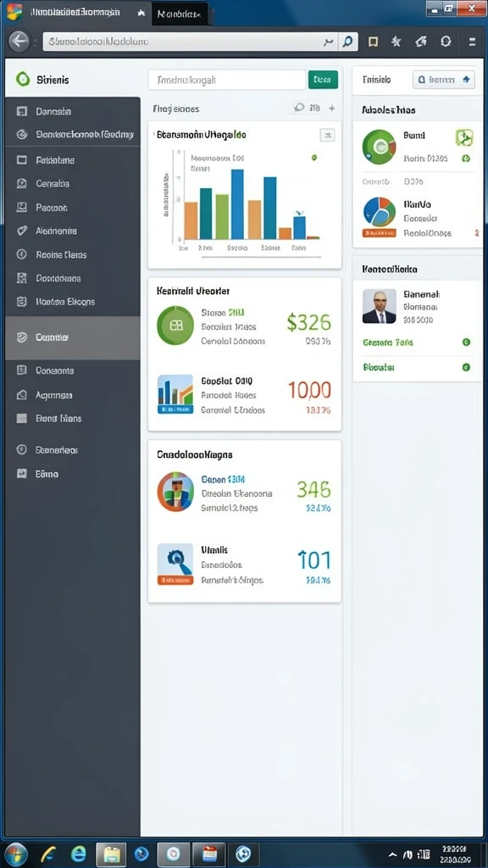Open the green circle icon beside $326
Viewport: 488px width, 868px height.
click(175, 325)
